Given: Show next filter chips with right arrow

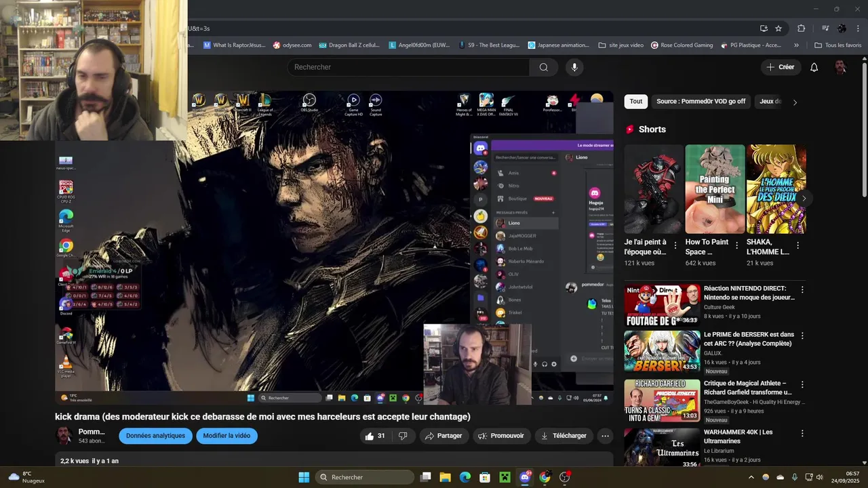Looking at the screenshot, I should (x=795, y=102).
